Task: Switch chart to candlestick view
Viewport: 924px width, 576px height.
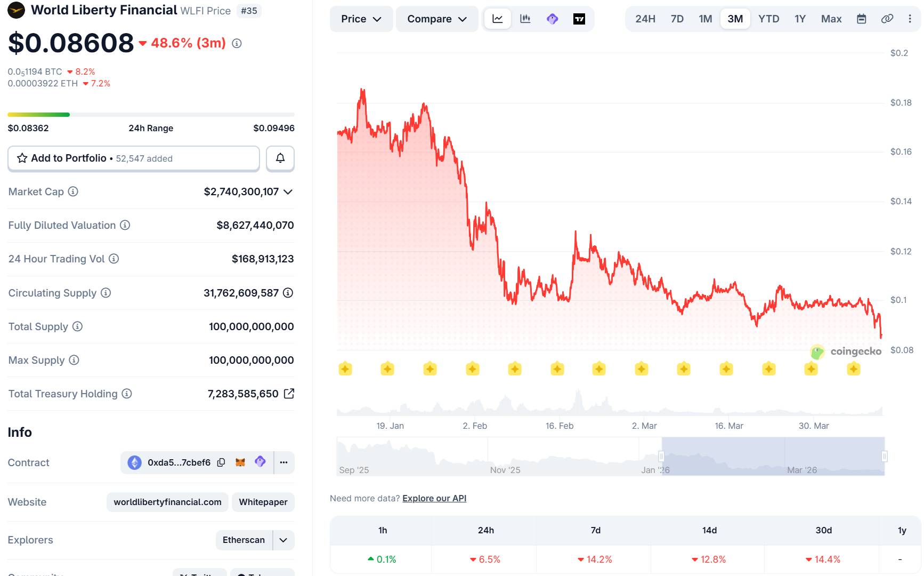Action: point(525,19)
